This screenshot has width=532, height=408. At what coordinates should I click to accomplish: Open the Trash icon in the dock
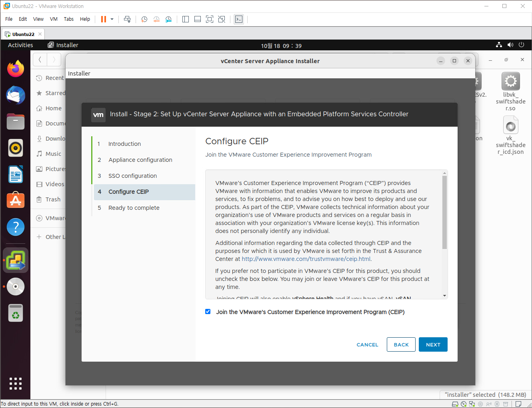point(16,313)
